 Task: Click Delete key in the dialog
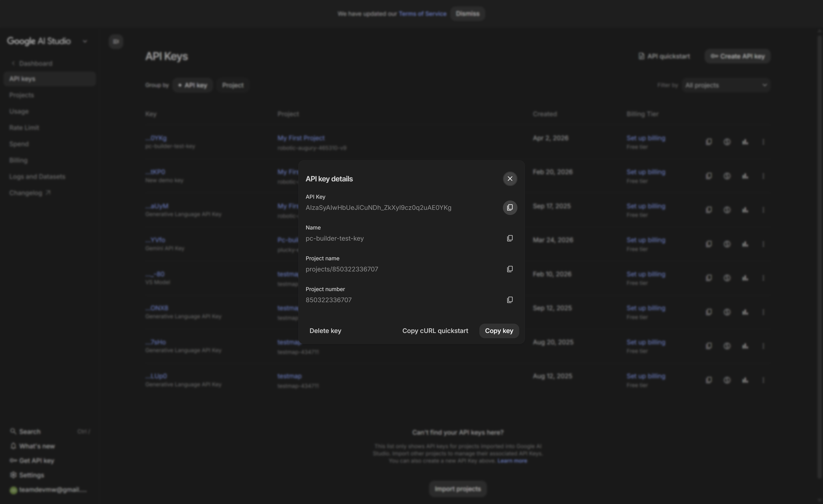click(x=325, y=331)
